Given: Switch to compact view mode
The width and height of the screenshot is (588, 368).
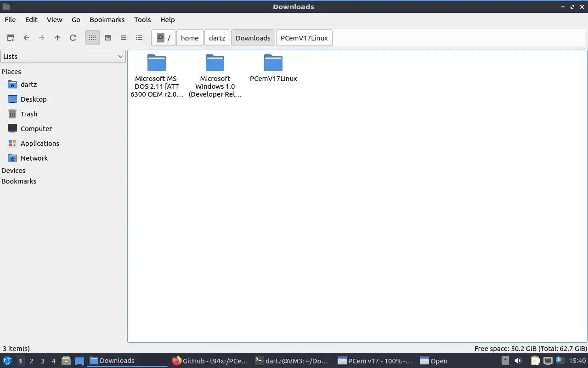Looking at the screenshot, I should 124,38.
